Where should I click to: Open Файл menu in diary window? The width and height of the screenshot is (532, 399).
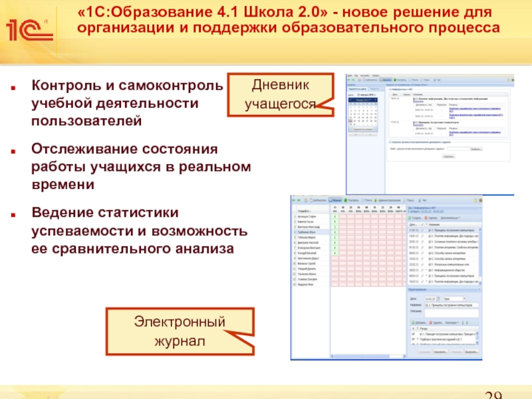click(x=350, y=76)
